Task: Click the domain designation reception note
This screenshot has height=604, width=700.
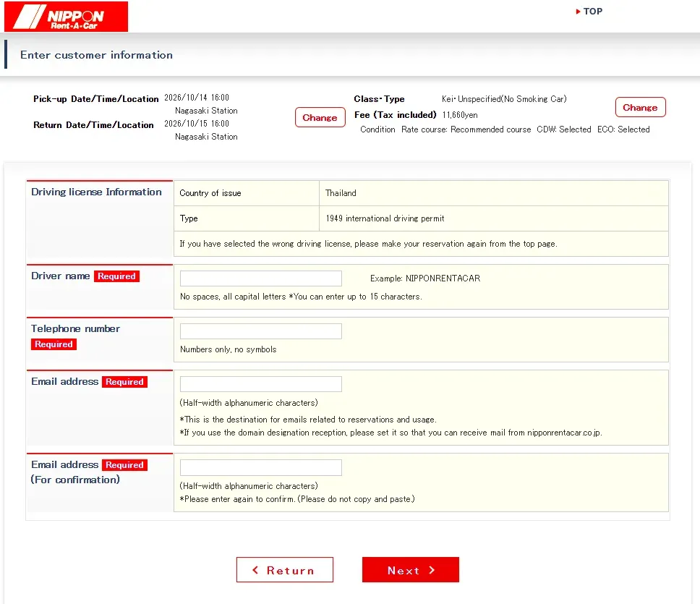Action: coord(391,433)
